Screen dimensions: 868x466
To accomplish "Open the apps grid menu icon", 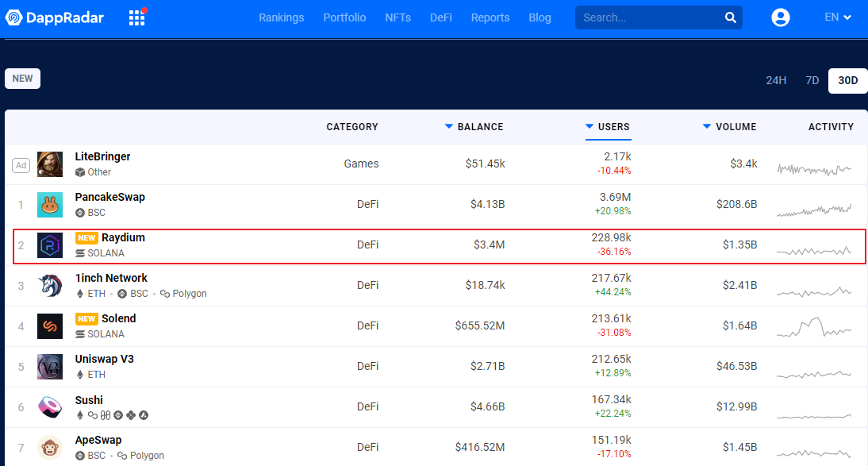I will [x=136, y=17].
